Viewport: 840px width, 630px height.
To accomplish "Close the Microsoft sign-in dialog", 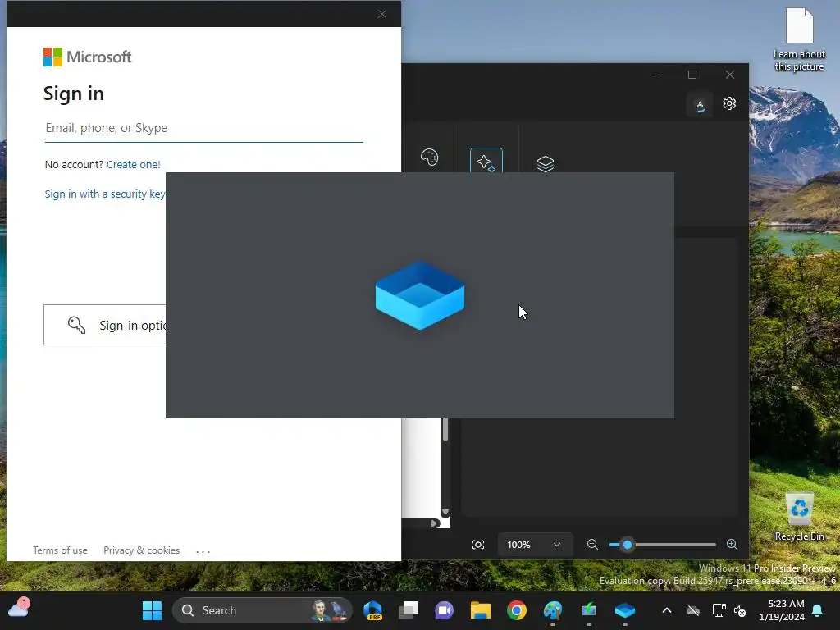I will (382, 15).
